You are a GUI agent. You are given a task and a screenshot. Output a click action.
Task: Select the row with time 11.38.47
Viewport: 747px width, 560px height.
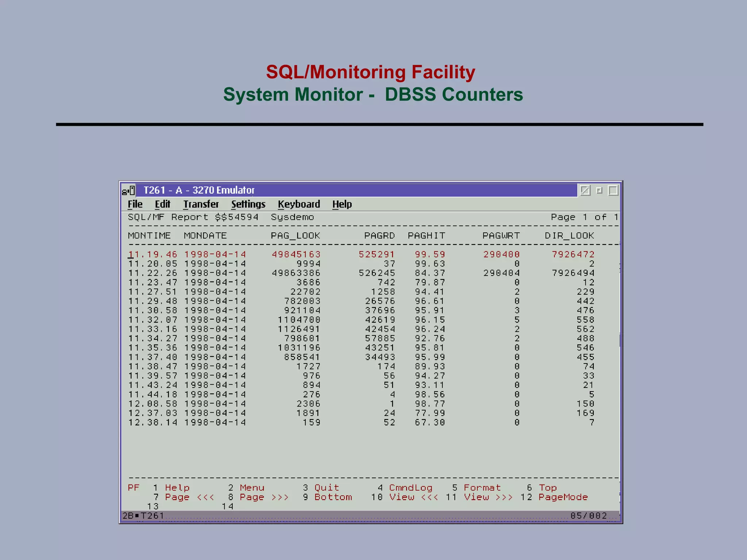pos(361,366)
